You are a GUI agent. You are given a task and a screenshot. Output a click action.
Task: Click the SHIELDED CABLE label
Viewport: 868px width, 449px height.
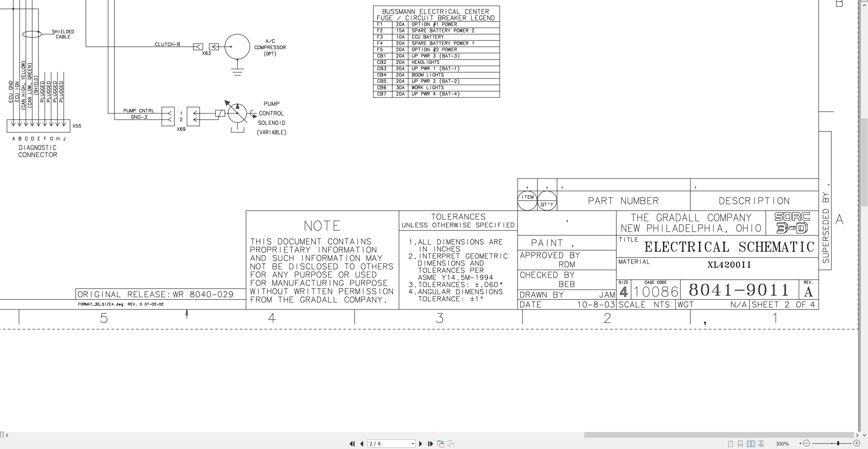pyautogui.click(x=63, y=34)
